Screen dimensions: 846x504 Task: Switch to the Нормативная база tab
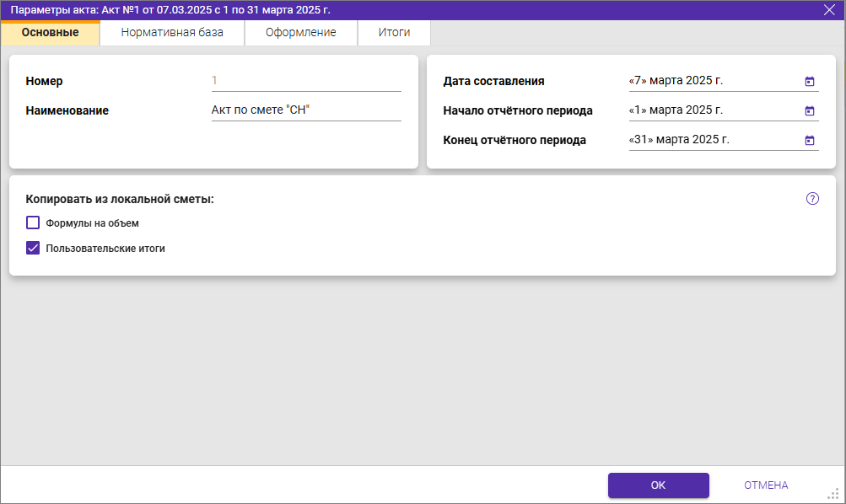[x=172, y=33]
